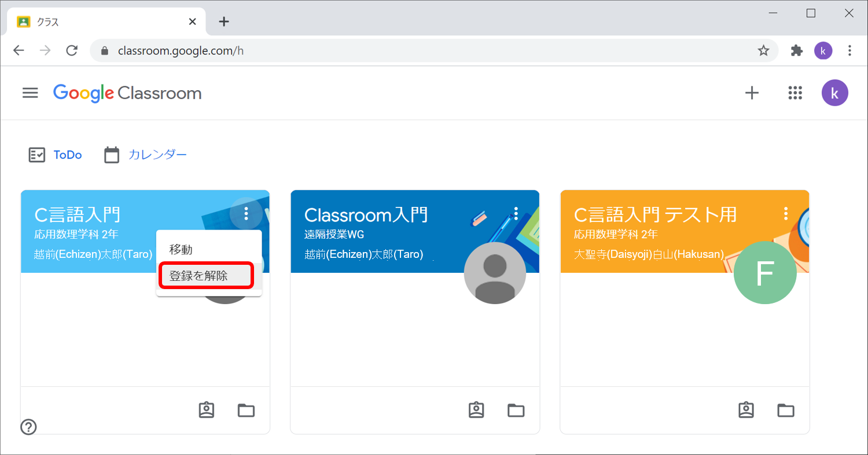Open Chrome profile avatar k
Image resolution: width=868 pixels, height=455 pixels.
(x=823, y=51)
